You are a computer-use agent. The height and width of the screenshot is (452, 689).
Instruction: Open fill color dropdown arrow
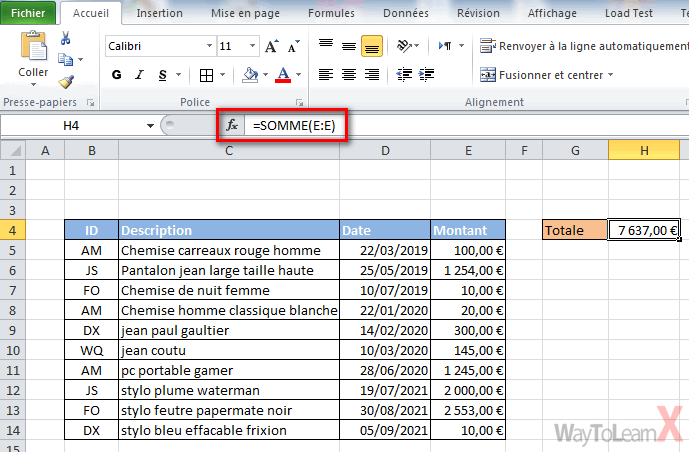click(265, 75)
